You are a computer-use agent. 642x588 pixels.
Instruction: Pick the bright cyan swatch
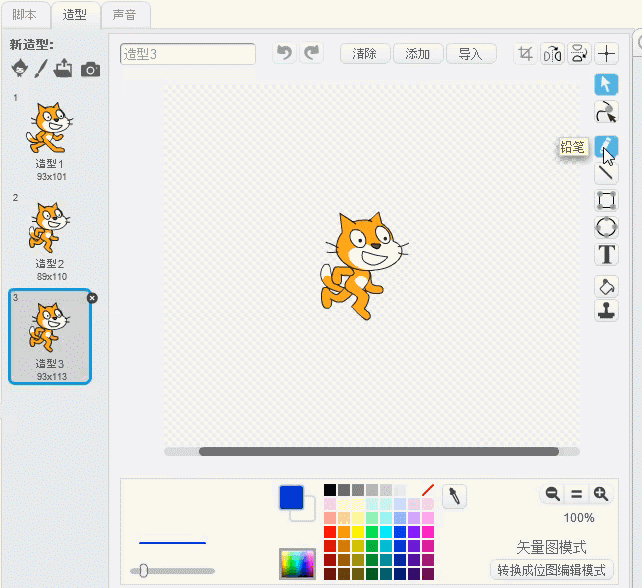(x=386, y=531)
